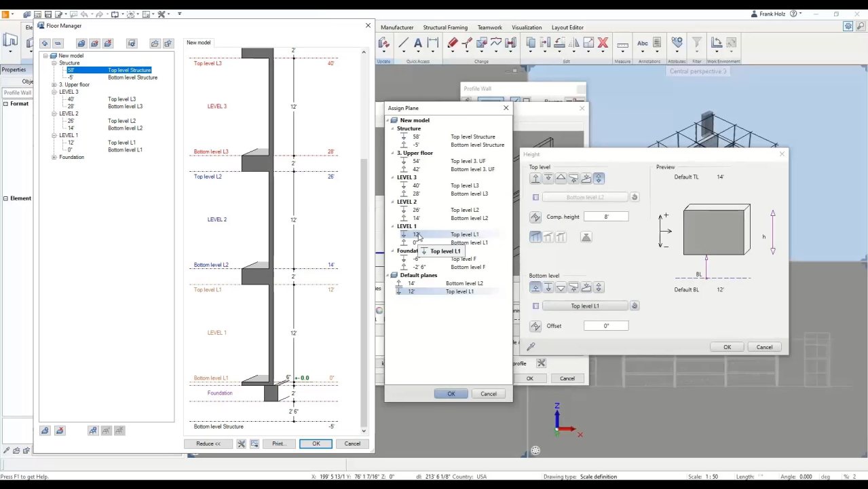The height and width of the screenshot is (489, 868).
Task: Open the plane settings gear icon in Floor Manager
Action: point(132,43)
